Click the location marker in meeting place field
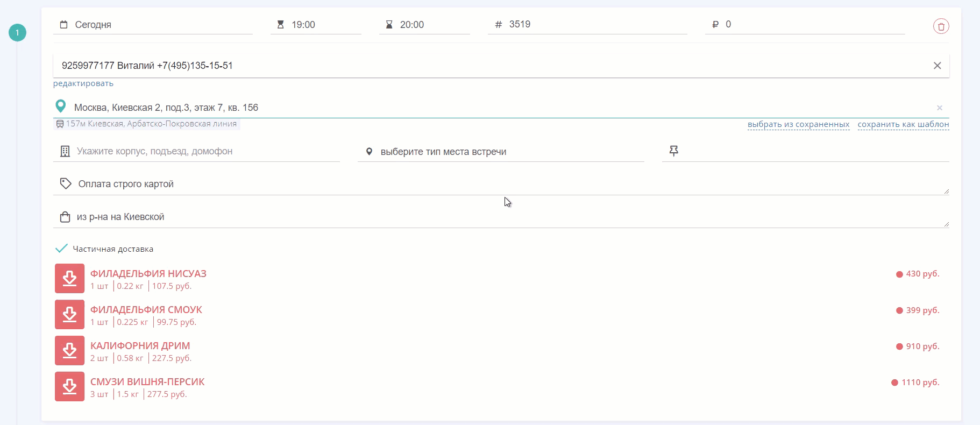This screenshot has height=425, width=980. pyautogui.click(x=369, y=152)
